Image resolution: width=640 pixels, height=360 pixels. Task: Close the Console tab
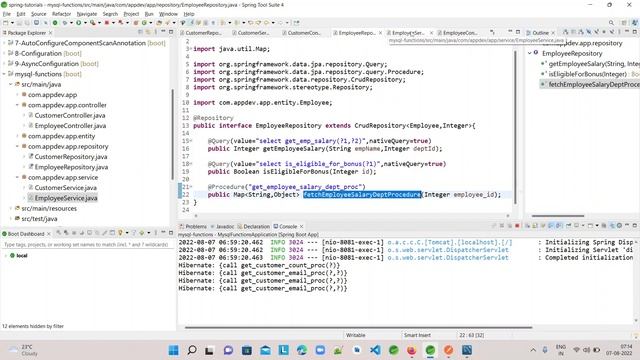click(x=302, y=226)
